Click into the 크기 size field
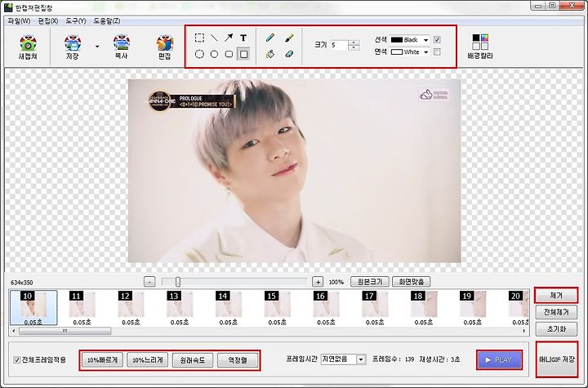This screenshot has height=388, width=588. [339, 45]
